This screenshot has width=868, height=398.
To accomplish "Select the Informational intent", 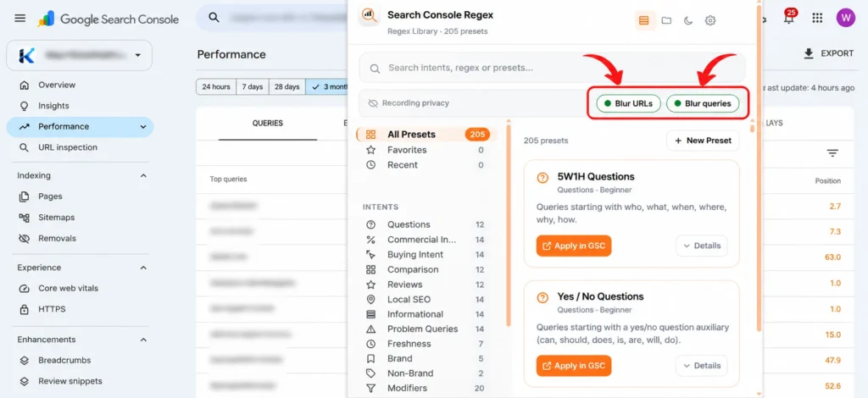I will [426, 314].
